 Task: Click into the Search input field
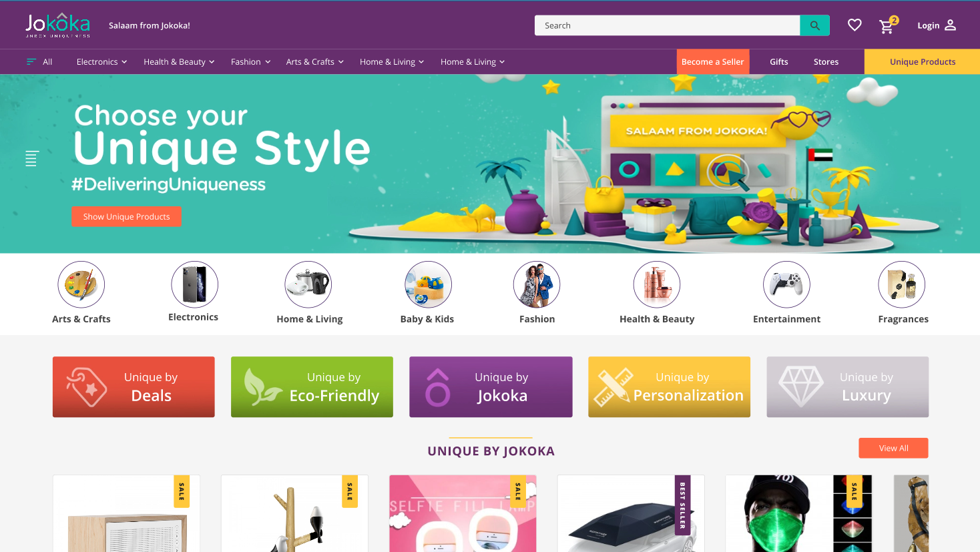point(668,25)
